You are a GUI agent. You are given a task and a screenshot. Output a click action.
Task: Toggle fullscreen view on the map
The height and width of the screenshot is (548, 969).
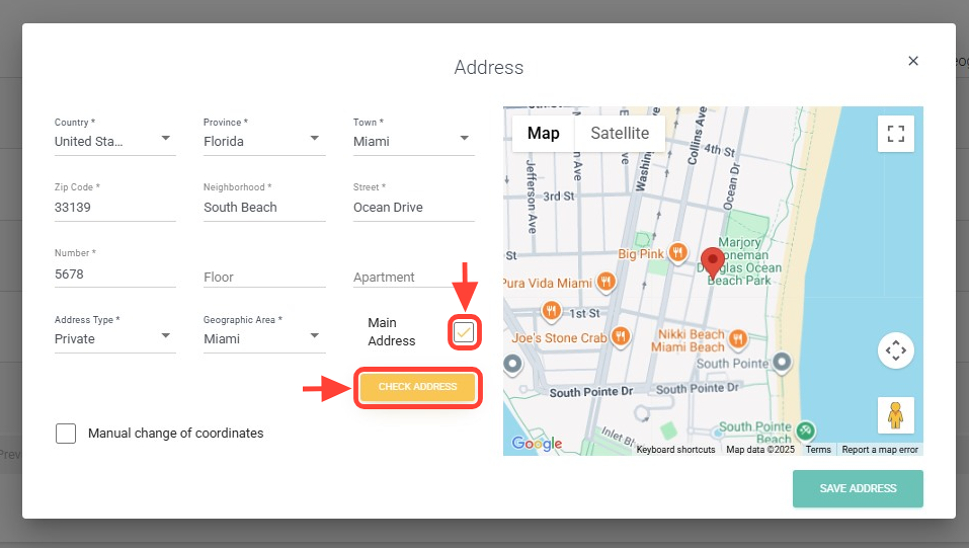[895, 133]
